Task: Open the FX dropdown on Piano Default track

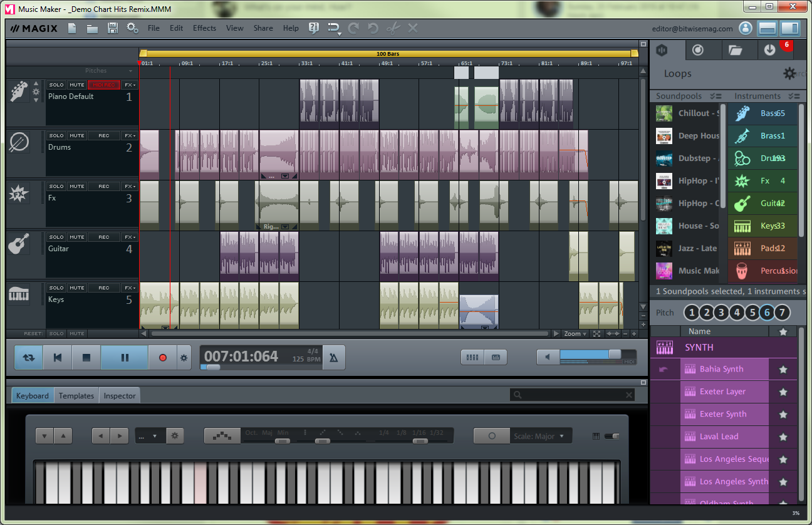Action: click(129, 84)
